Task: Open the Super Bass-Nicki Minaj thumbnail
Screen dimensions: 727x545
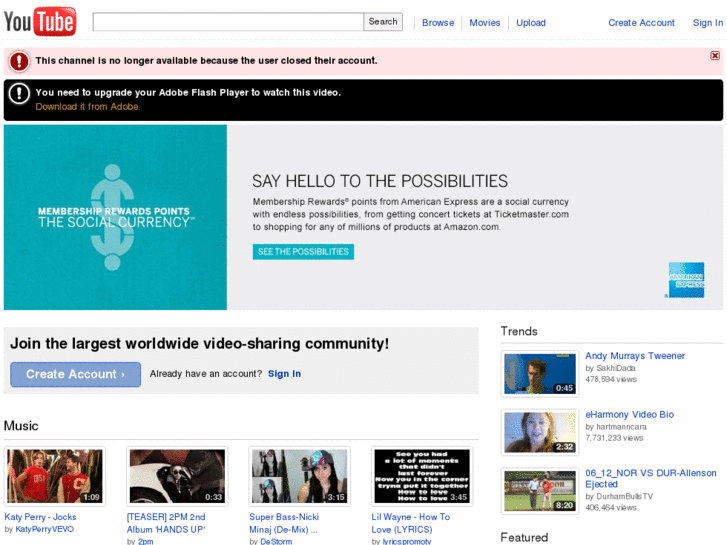Action: coord(300,476)
